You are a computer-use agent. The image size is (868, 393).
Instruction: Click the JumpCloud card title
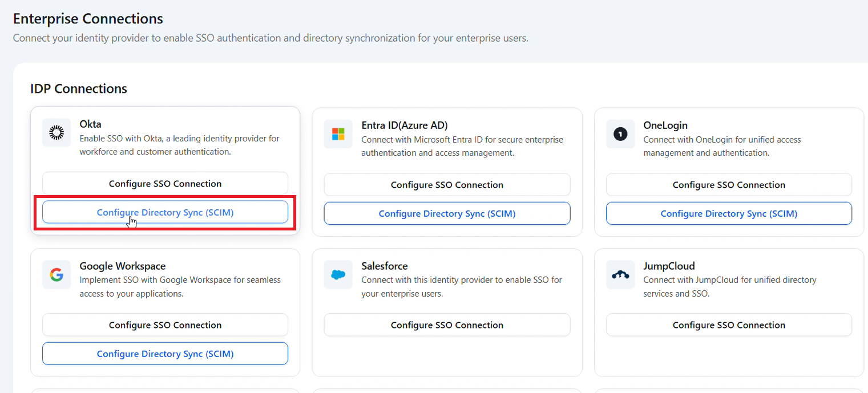[669, 266]
